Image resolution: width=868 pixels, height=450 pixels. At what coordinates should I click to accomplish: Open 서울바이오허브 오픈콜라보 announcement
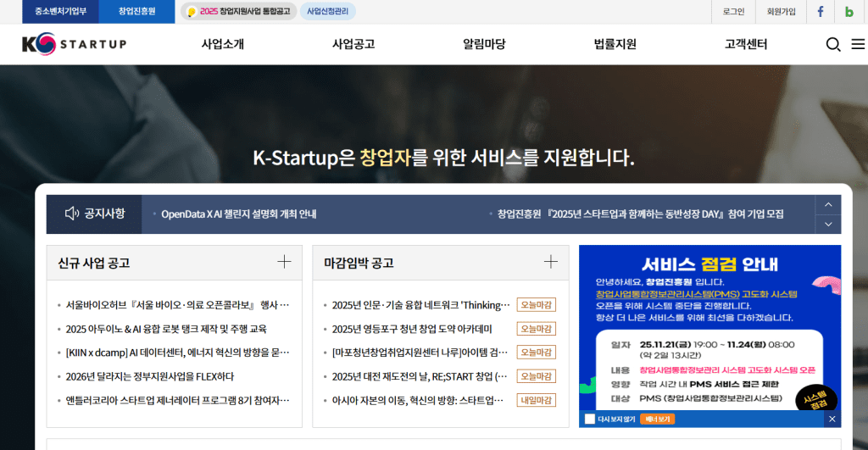(x=177, y=305)
